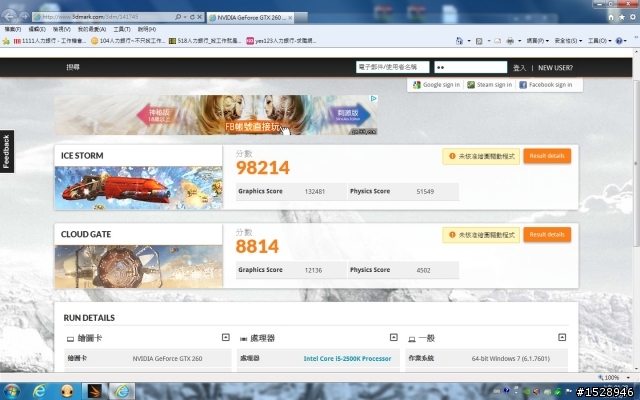Stop loading with the address bar X icon
Viewport: 640px width, 400px height.
200,17
